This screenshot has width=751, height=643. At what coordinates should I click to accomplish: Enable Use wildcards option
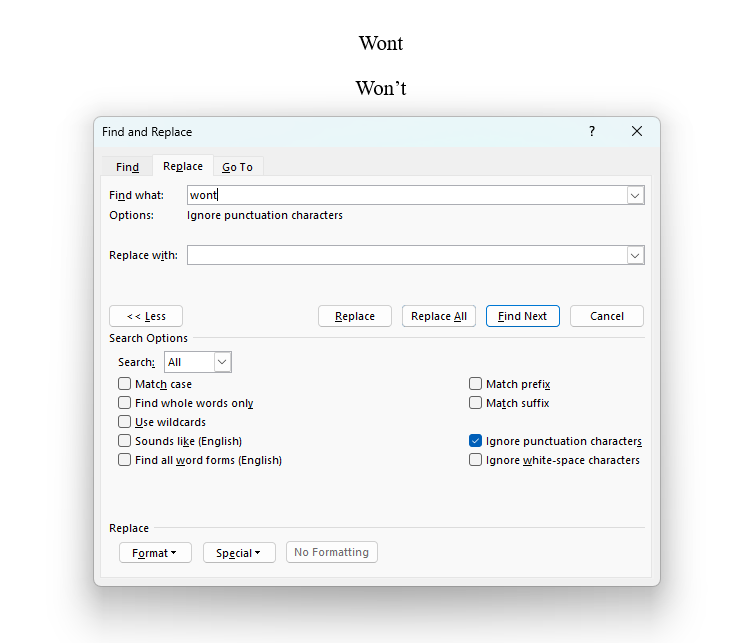coord(125,422)
